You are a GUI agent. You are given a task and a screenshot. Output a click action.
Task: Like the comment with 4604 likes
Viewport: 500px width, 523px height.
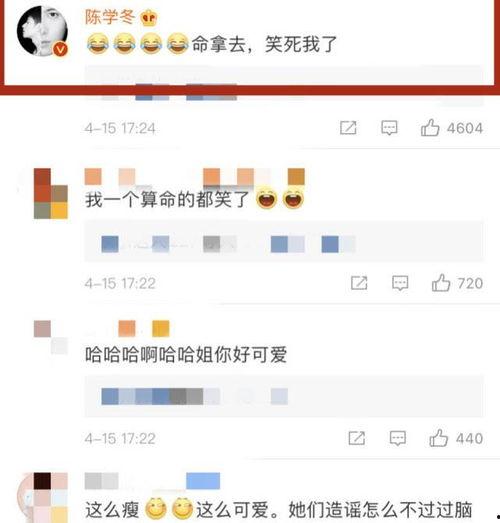430,128
